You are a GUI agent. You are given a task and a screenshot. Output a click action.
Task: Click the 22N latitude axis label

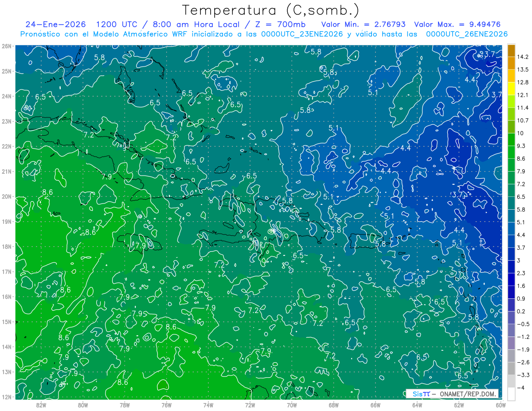6,146
